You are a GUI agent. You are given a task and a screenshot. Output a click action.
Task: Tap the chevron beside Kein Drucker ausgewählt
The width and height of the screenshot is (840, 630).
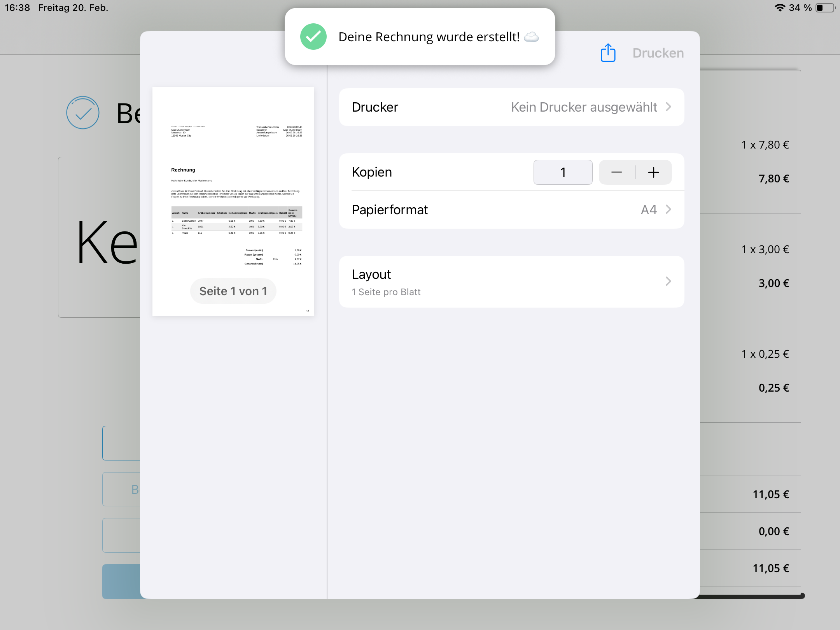tap(668, 107)
